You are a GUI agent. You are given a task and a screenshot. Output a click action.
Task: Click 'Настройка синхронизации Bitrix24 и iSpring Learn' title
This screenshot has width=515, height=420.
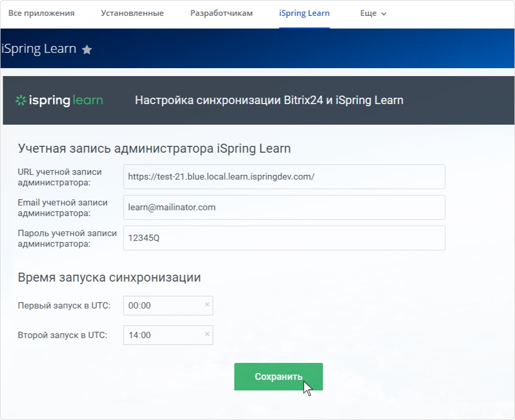[x=269, y=100]
